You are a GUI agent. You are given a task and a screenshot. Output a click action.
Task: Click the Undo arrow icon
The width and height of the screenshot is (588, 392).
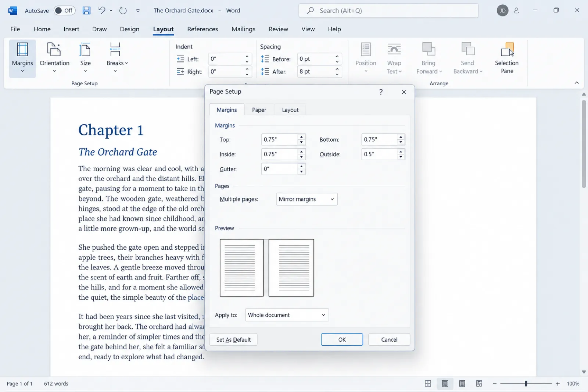coord(102,10)
